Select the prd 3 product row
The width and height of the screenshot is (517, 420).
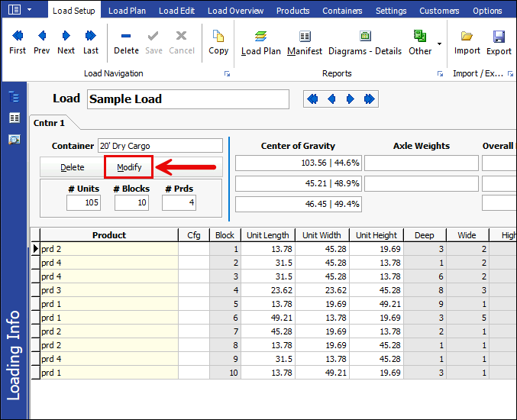click(x=108, y=289)
